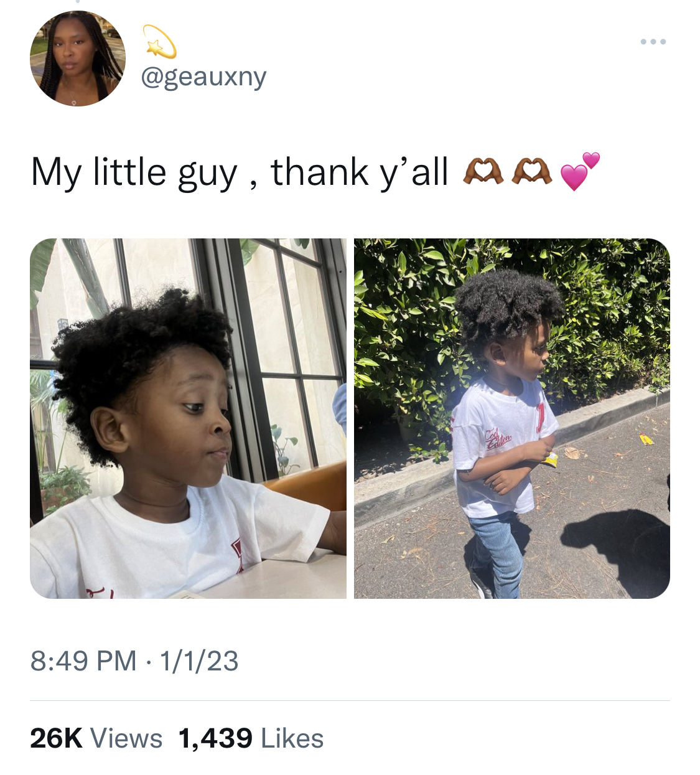The image size is (700, 775).
Task: Click the "thank y'all" words in tweet
Action: tap(360, 172)
